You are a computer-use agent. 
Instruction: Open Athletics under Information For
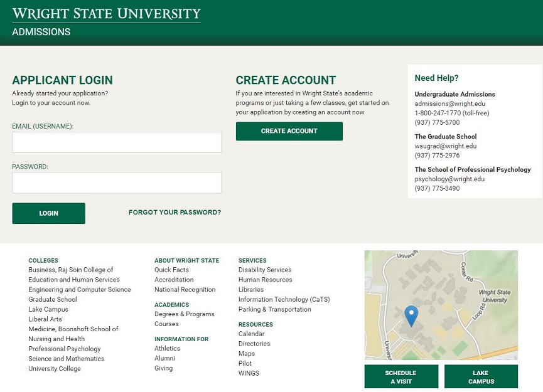point(167,349)
